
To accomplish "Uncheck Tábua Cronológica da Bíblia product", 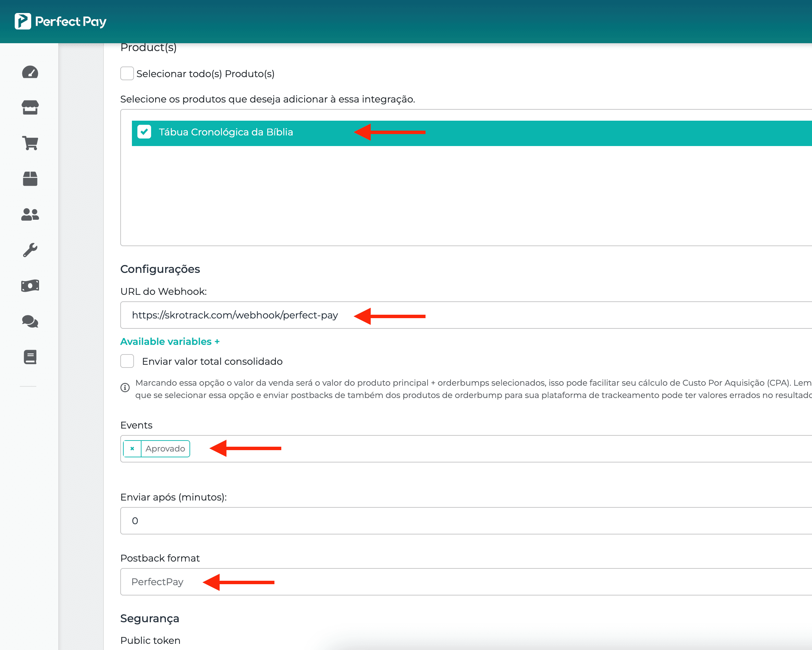I will pos(144,132).
